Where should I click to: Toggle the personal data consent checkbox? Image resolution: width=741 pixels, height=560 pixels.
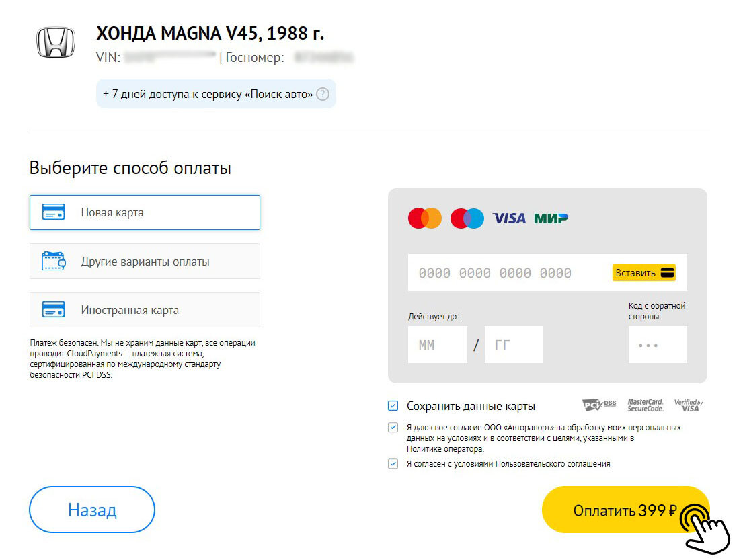[x=393, y=427]
